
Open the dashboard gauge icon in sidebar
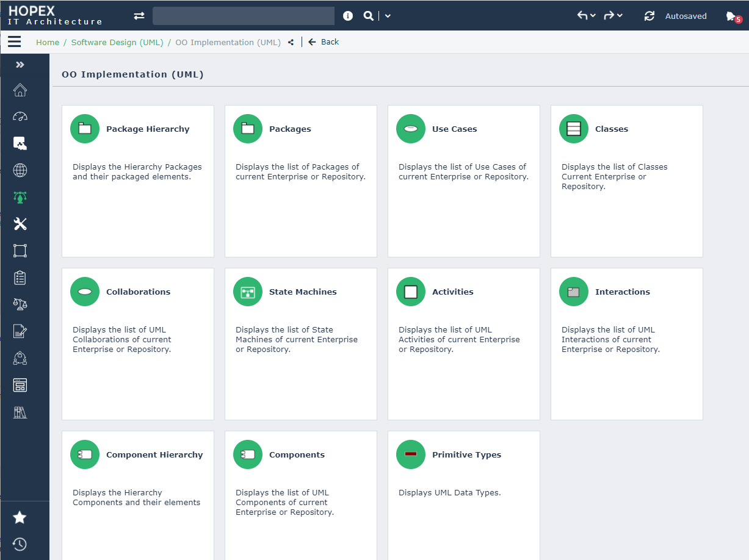tap(20, 117)
